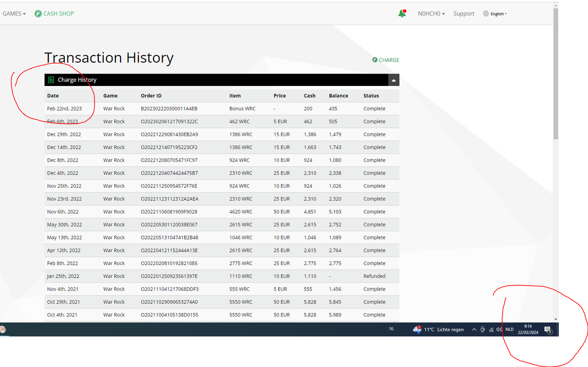This screenshot has width=588, height=367.
Task: Click the coin icon beside CHARGE
Action: (375, 60)
